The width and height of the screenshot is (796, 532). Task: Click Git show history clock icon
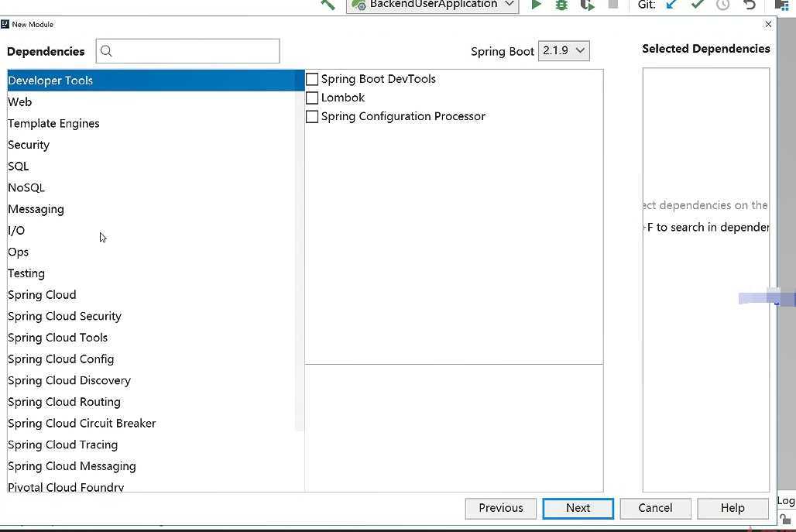[723, 5]
